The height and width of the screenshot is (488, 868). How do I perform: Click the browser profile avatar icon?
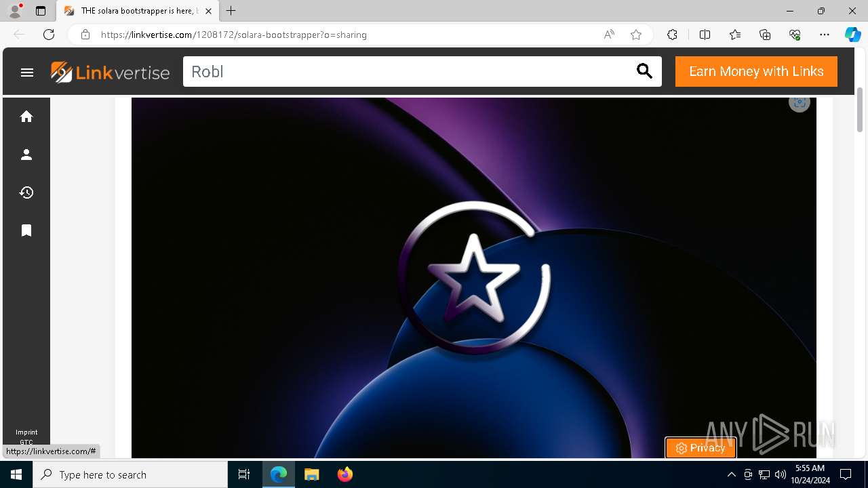(15, 11)
